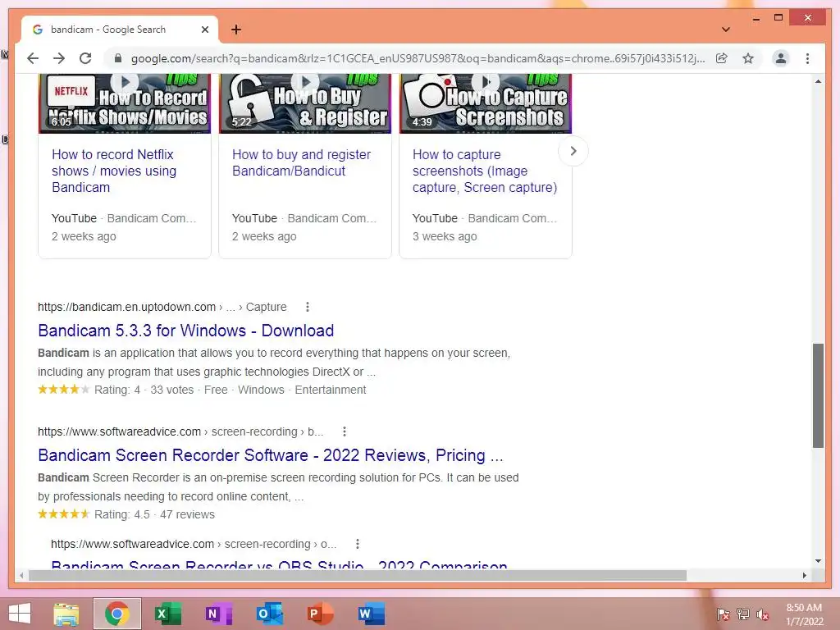Open a new tab with plus button

(236, 30)
